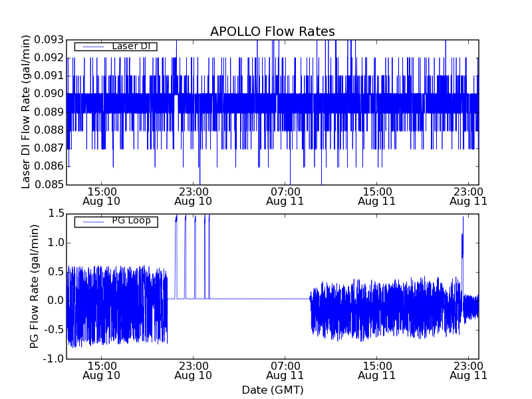Click lower plot's 23:00 Aug 11 tick label

pyautogui.click(x=468, y=370)
